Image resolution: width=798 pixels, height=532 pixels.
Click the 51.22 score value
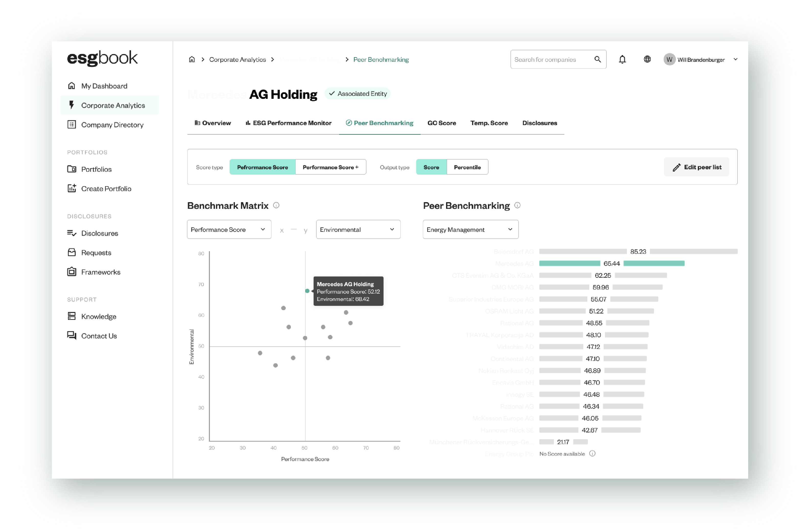coord(596,311)
